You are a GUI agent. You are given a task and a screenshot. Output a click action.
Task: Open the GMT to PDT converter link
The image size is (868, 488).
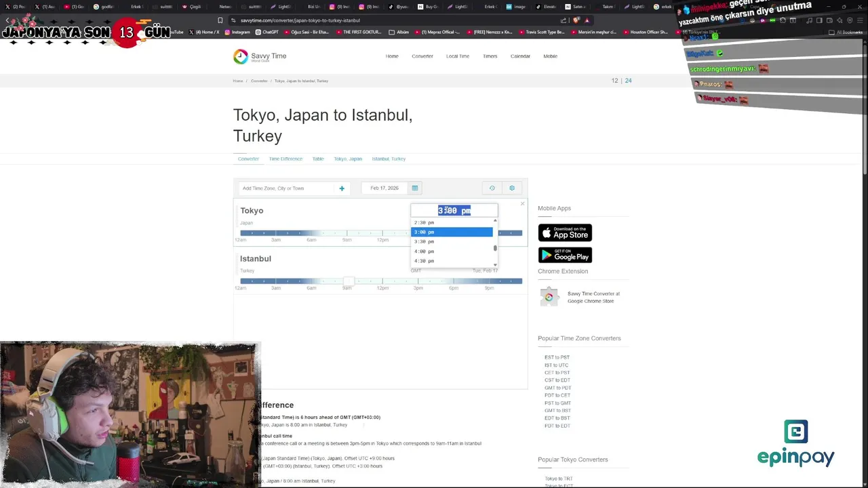[557, 388]
